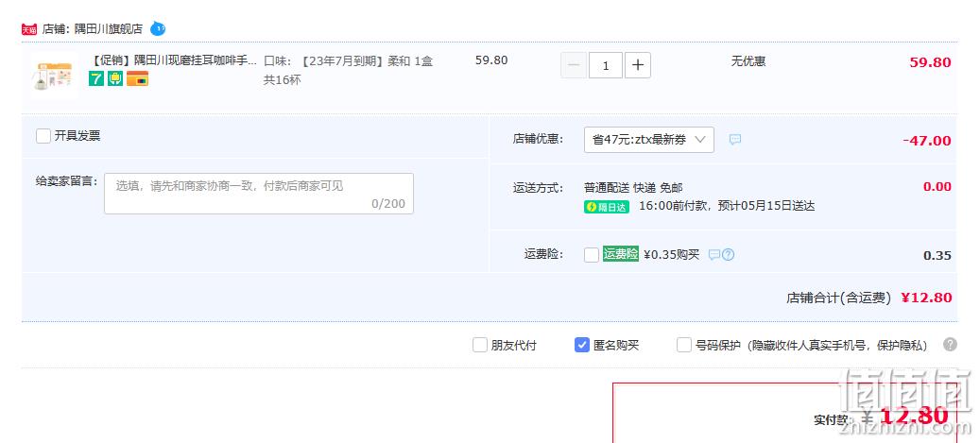Click the green service guarantee badge icon
The width and height of the screenshot is (980, 443).
click(x=115, y=78)
